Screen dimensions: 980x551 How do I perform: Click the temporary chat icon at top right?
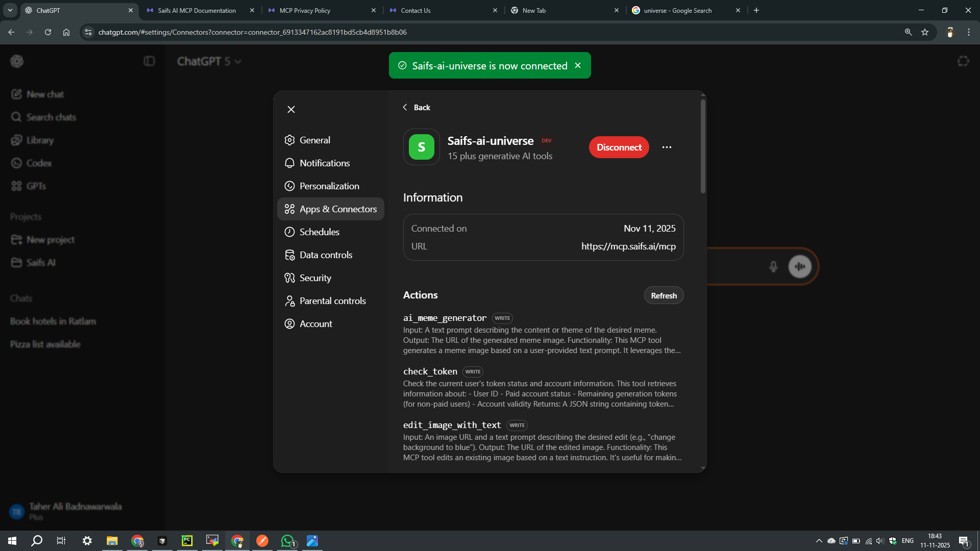[963, 61]
